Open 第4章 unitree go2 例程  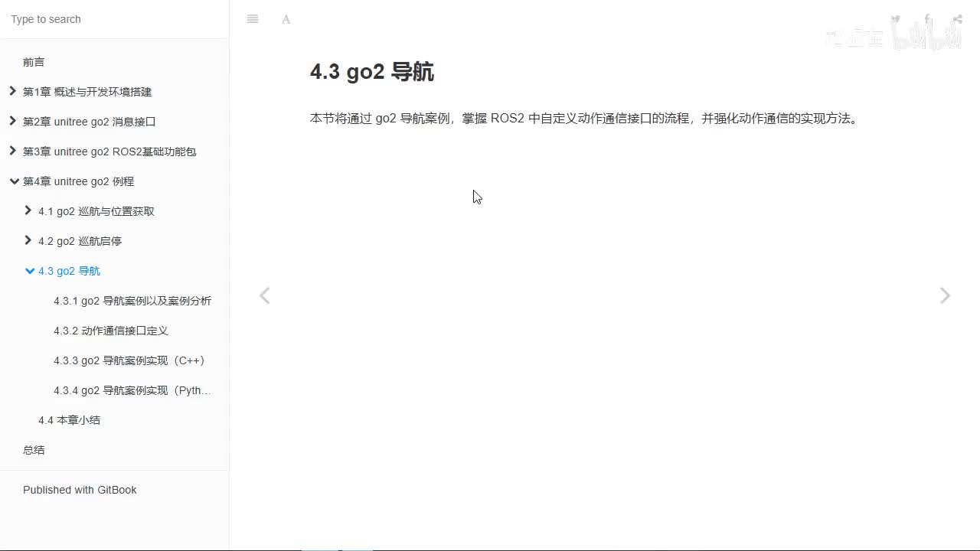coord(78,181)
